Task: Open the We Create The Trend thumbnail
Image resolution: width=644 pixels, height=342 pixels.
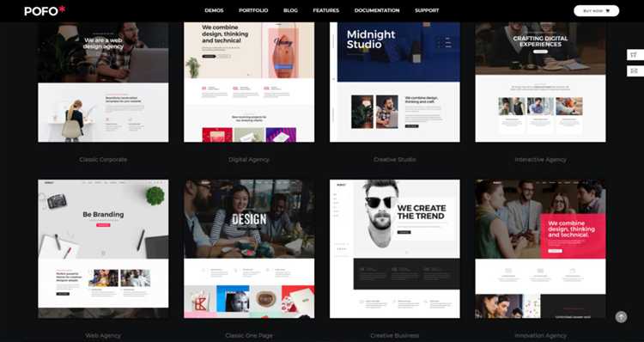Action: coord(395,248)
